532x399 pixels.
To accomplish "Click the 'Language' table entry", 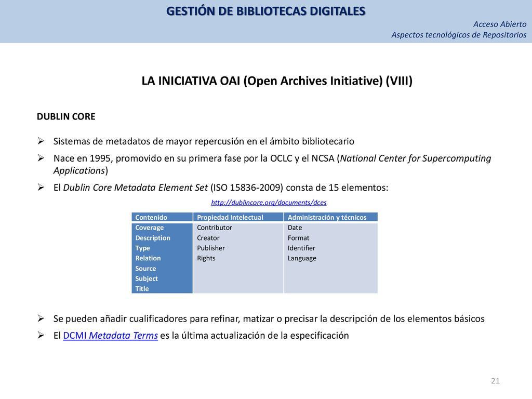I will tap(302, 258).
